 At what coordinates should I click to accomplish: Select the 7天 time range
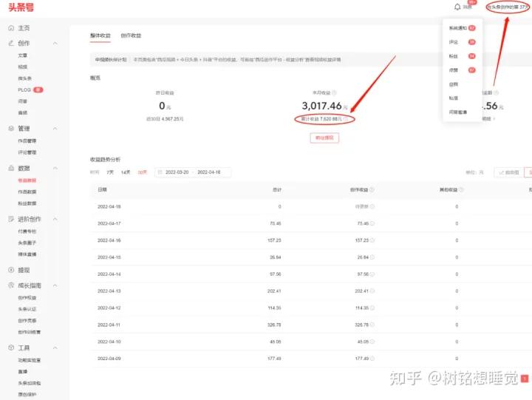coord(110,172)
